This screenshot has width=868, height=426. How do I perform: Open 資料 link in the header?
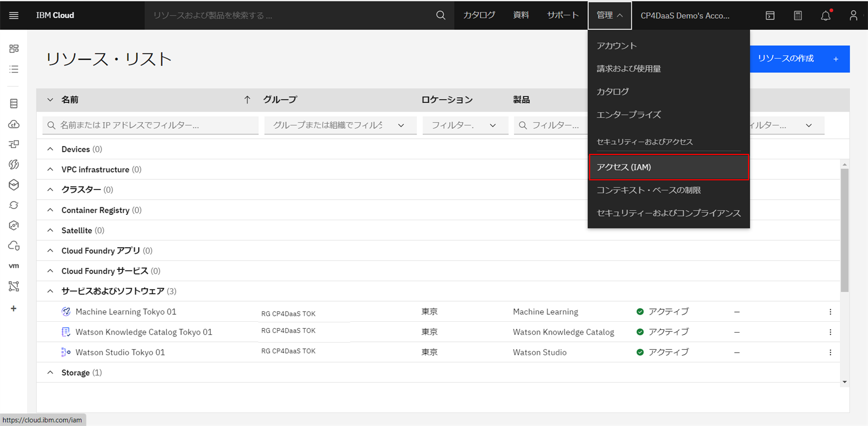tap(521, 15)
